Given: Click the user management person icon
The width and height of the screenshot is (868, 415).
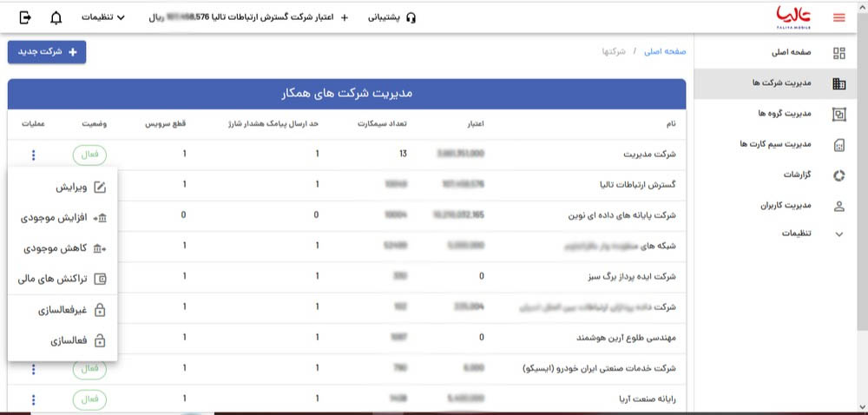Looking at the screenshot, I should (x=838, y=206).
